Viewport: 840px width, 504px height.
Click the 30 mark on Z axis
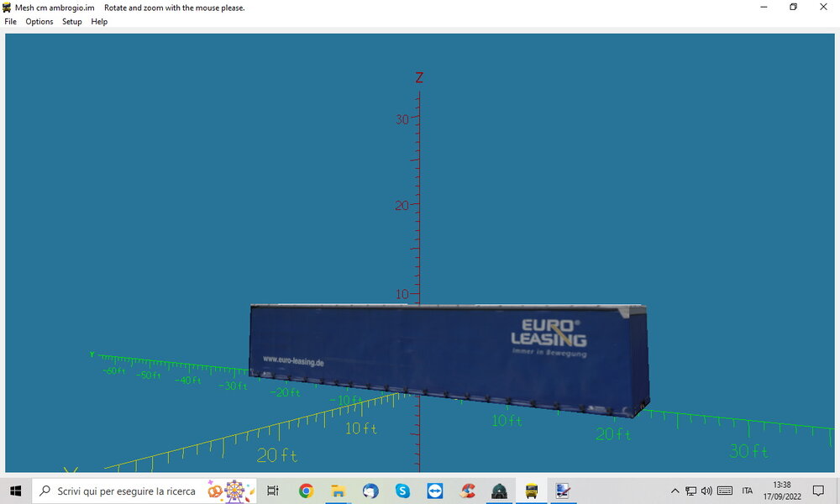coord(402,119)
